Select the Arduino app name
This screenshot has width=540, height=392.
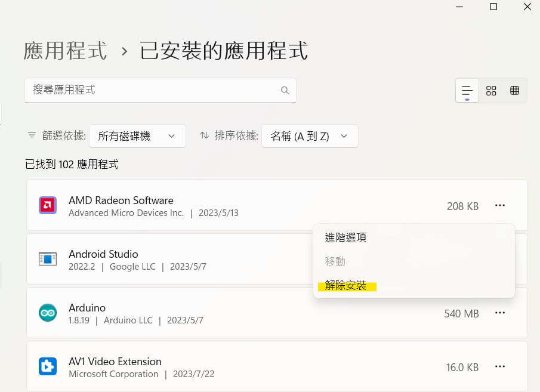[x=87, y=308]
